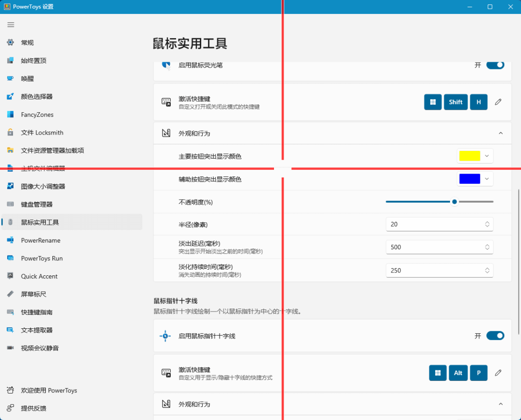Open the PowerToys Run settings
521x420 pixels.
pos(43,258)
